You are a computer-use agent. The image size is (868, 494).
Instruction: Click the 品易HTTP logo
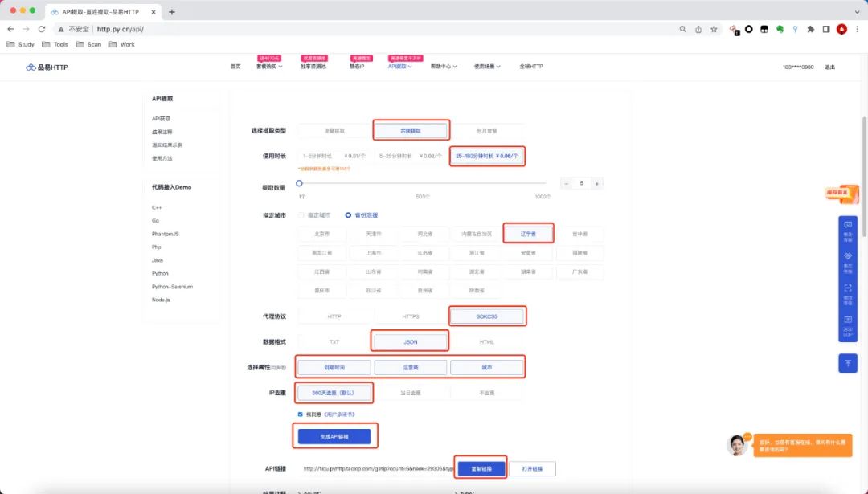coord(47,67)
